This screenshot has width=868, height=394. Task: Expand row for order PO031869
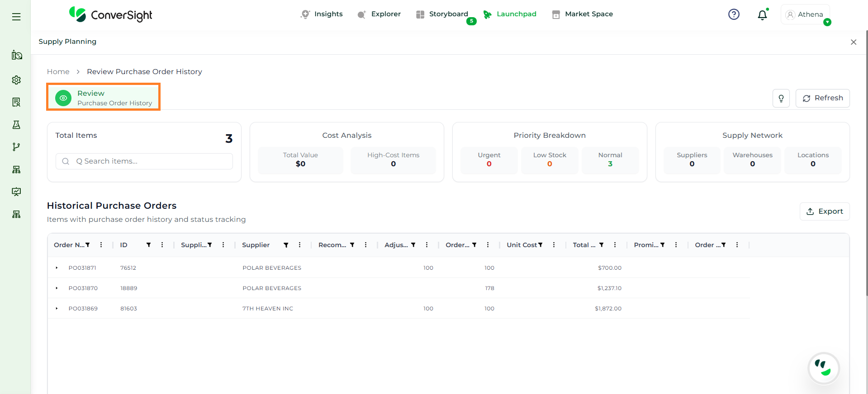point(57,309)
